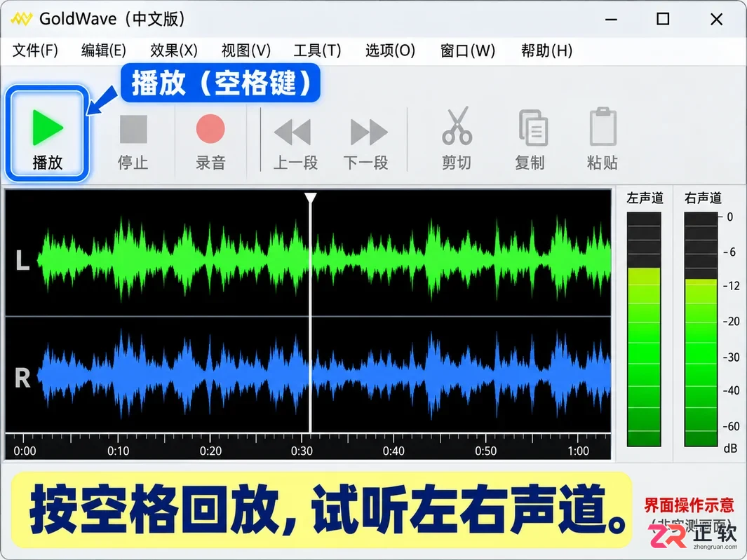Click the 0:20 mark on the time ruler

click(210, 451)
